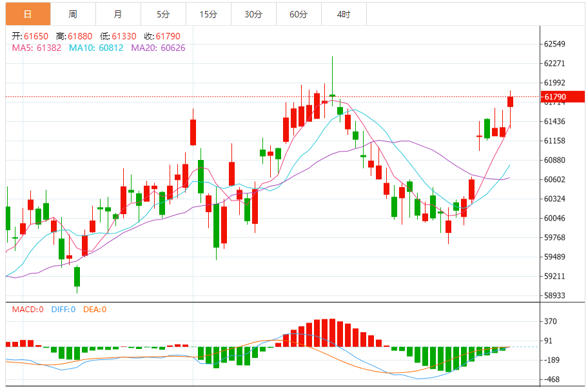The image size is (588, 387).
Task: Click the red 61790 current price tag
Action: (562, 97)
